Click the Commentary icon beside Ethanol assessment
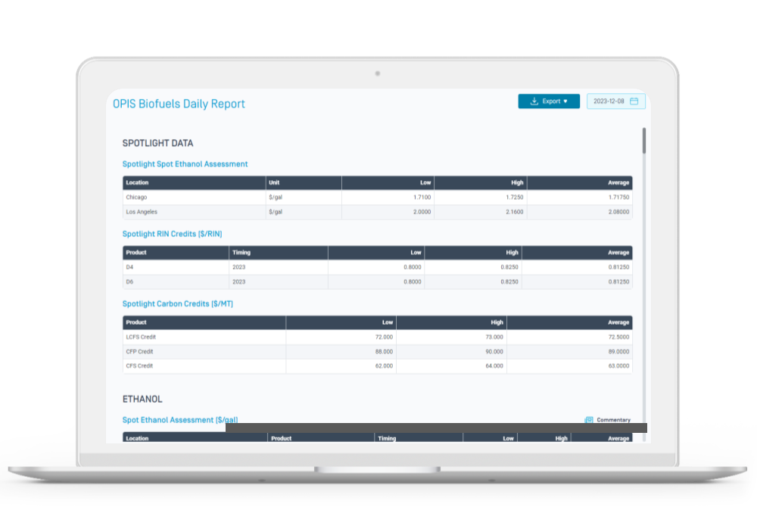Image resolution: width=757 pixels, height=532 pixels. point(589,420)
